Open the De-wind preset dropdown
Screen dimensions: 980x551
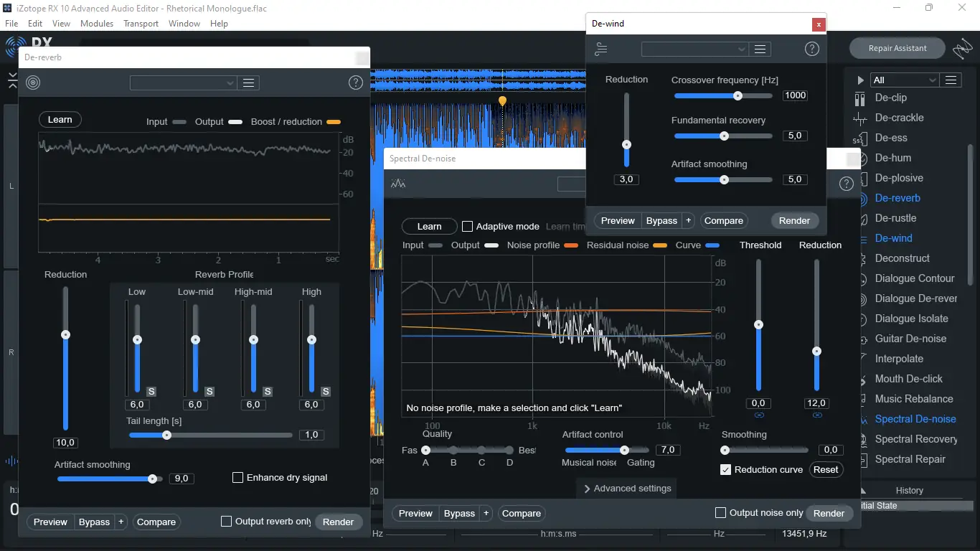[695, 49]
